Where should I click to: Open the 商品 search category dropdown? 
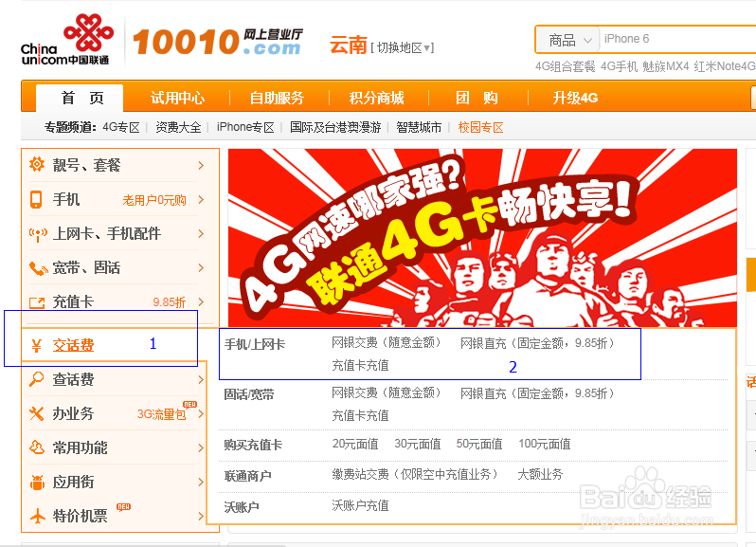click(568, 40)
